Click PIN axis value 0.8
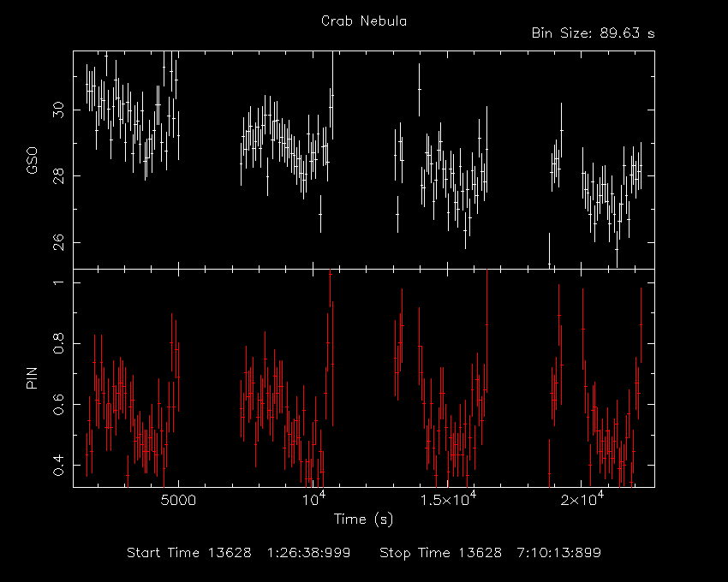Image resolution: width=728 pixels, height=582 pixels. pos(58,343)
